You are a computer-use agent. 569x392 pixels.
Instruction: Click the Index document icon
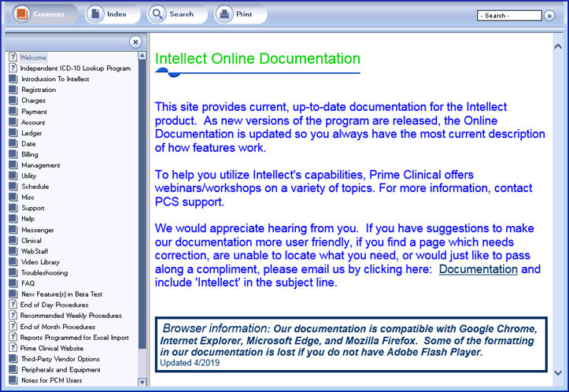[95, 14]
